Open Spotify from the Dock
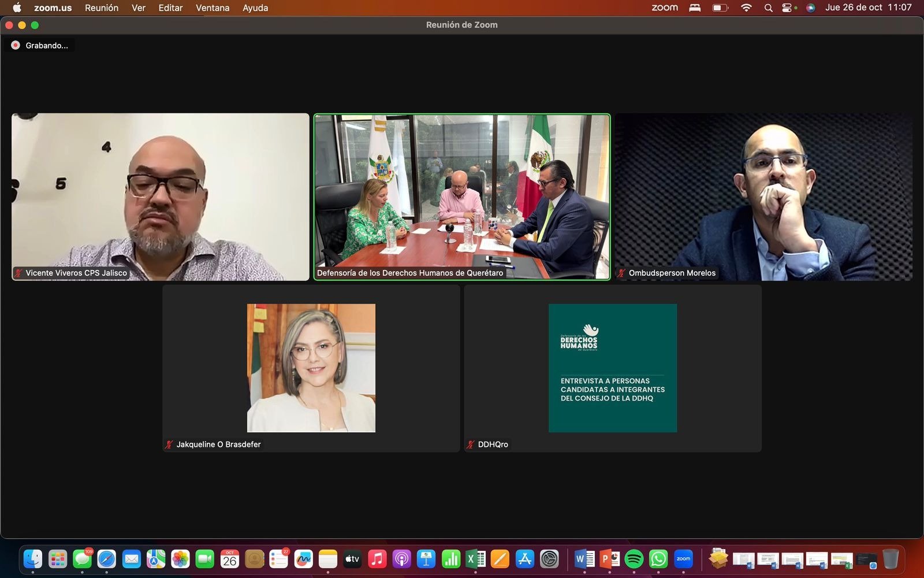This screenshot has height=578, width=924. tap(634, 559)
